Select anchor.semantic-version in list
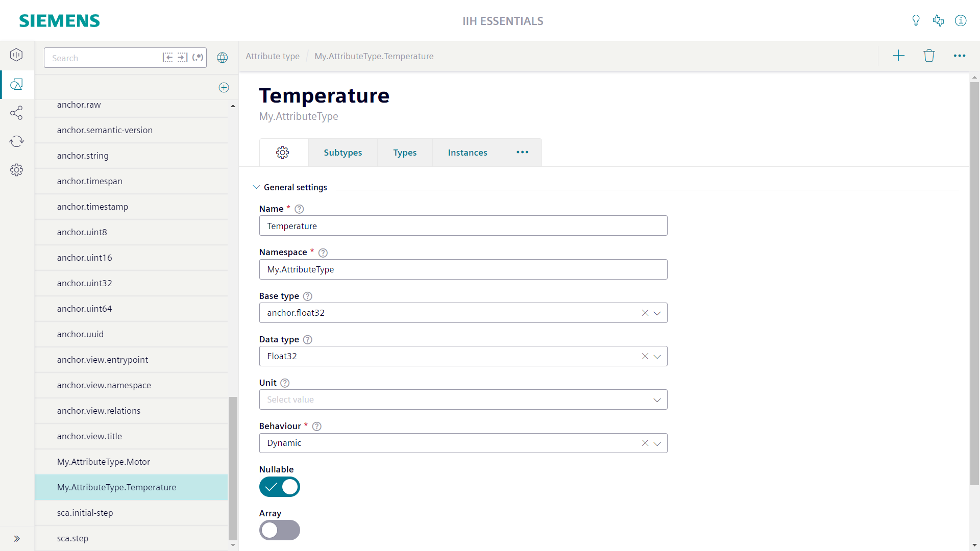 point(131,130)
